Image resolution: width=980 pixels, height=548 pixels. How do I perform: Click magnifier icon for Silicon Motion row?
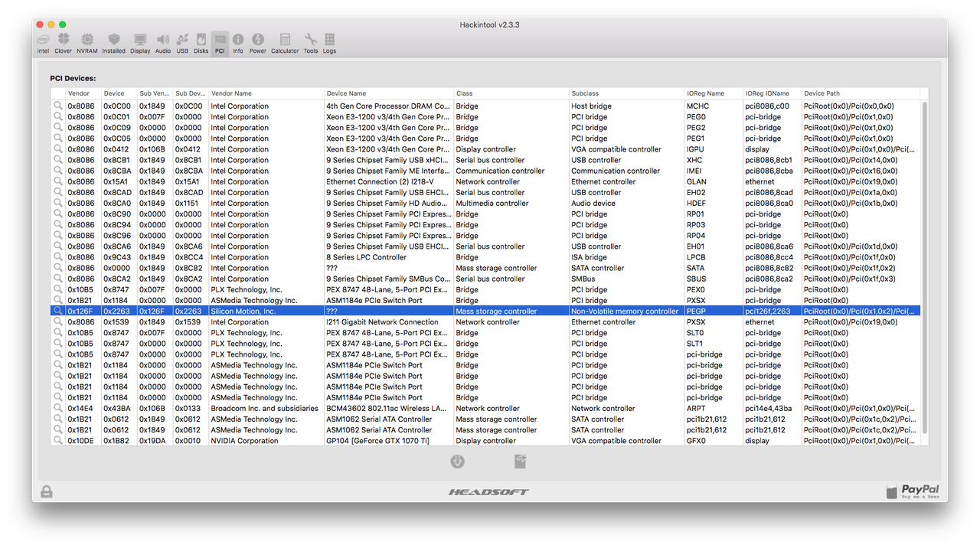click(x=57, y=312)
